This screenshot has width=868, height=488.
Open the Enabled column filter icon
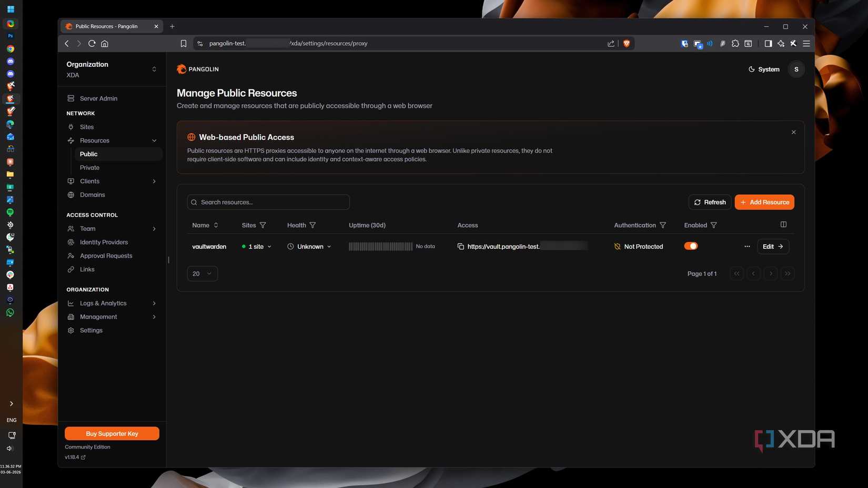(714, 225)
